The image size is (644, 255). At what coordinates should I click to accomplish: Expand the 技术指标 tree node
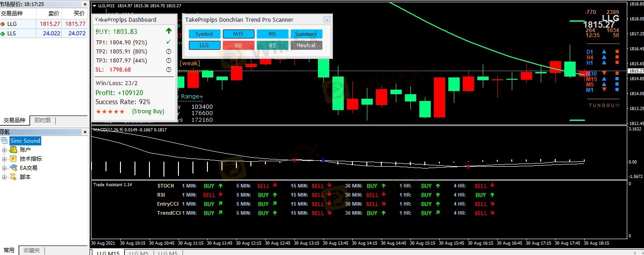[x=5, y=159]
